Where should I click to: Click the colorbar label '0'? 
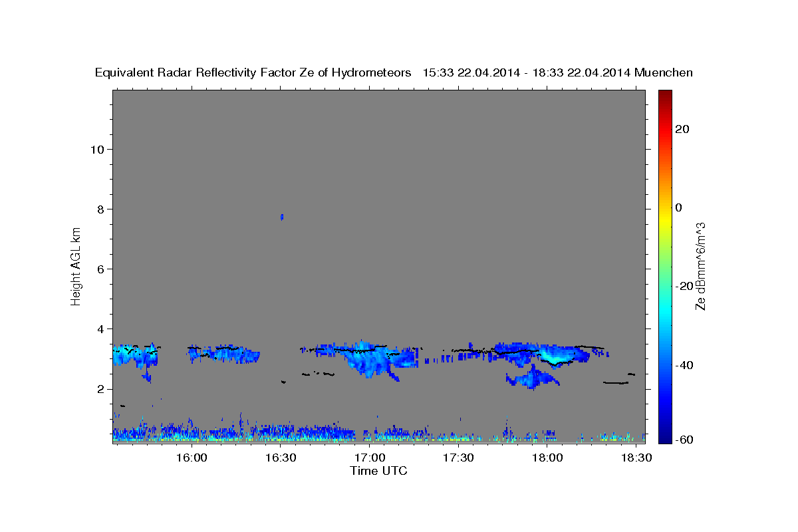[x=678, y=207]
